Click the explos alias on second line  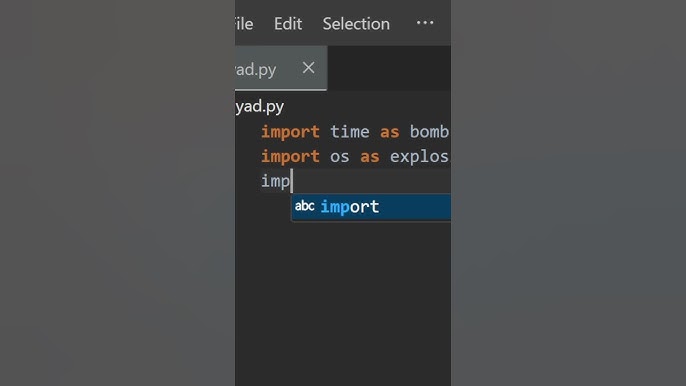point(420,156)
